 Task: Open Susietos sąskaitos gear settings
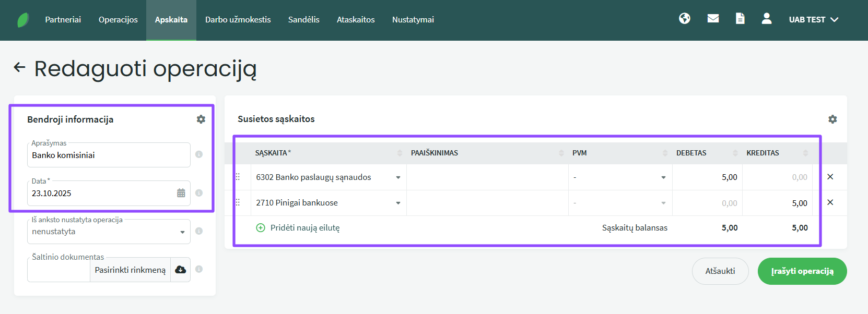832,119
